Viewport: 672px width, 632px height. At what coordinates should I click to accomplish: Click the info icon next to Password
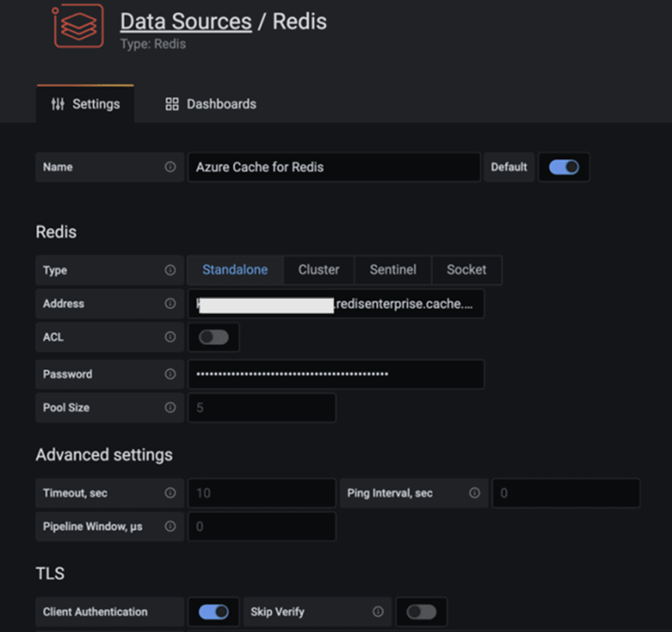coord(170,374)
